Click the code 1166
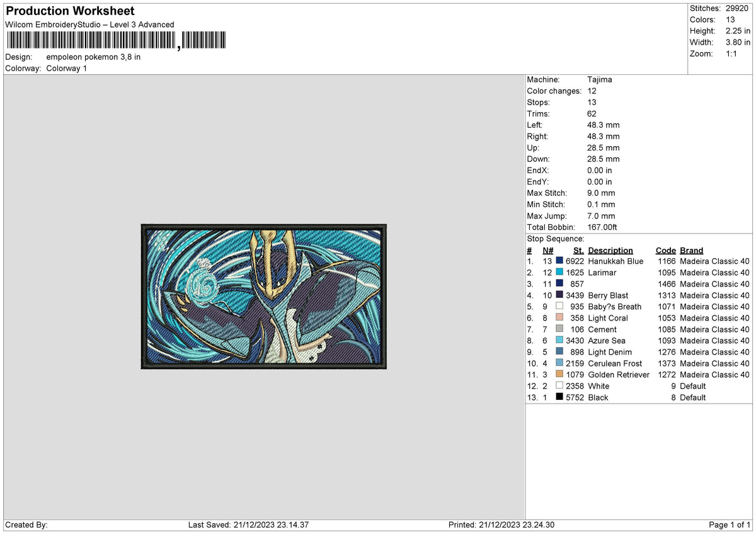Screen dimensions: 756x534 (x=666, y=261)
